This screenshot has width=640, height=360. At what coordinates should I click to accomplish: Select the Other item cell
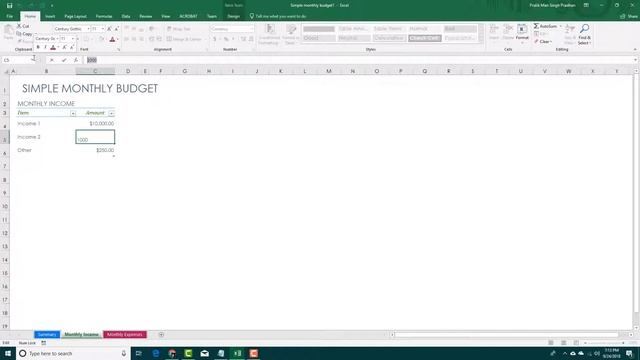(46, 150)
